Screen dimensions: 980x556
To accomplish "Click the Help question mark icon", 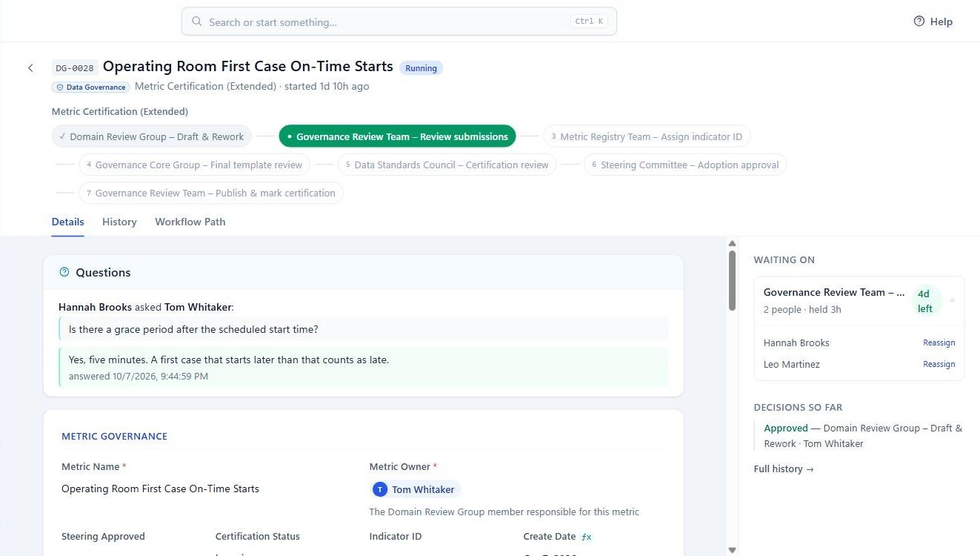I will tap(919, 21).
